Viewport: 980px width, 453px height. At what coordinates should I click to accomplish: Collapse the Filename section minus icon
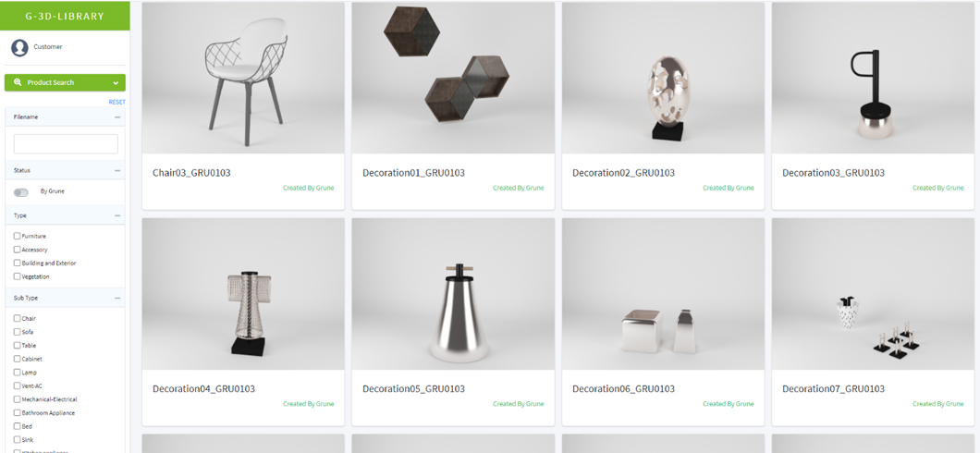point(117,116)
